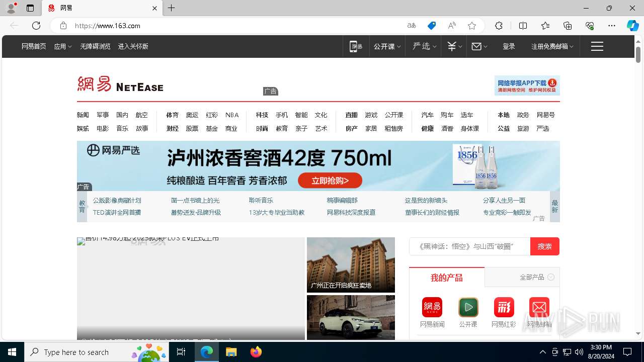Image resolution: width=644 pixels, height=362 pixels.
Task: Expand the mail envelope dropdown
Action: (x=479, y=46)
